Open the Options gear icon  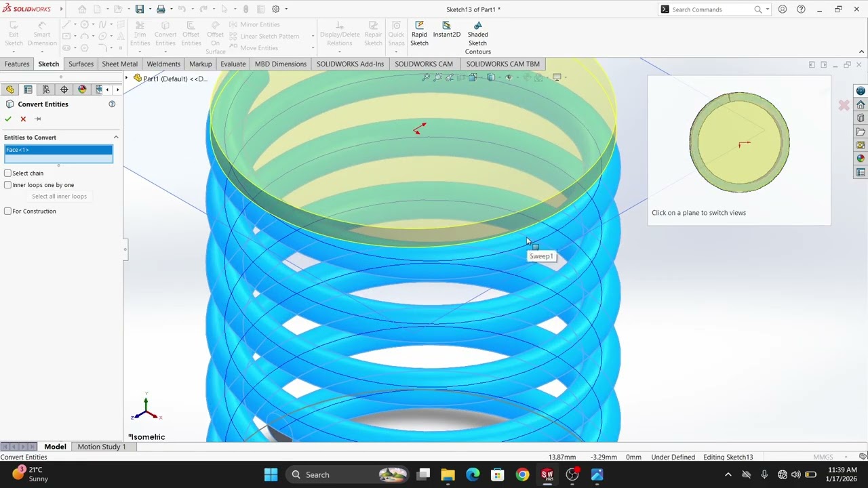click(275, 9)
